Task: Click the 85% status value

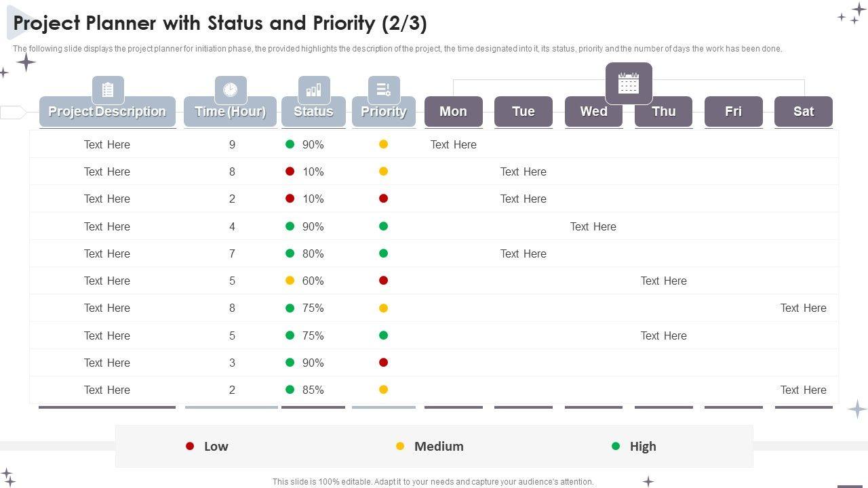Action: (x=313, y=390)
